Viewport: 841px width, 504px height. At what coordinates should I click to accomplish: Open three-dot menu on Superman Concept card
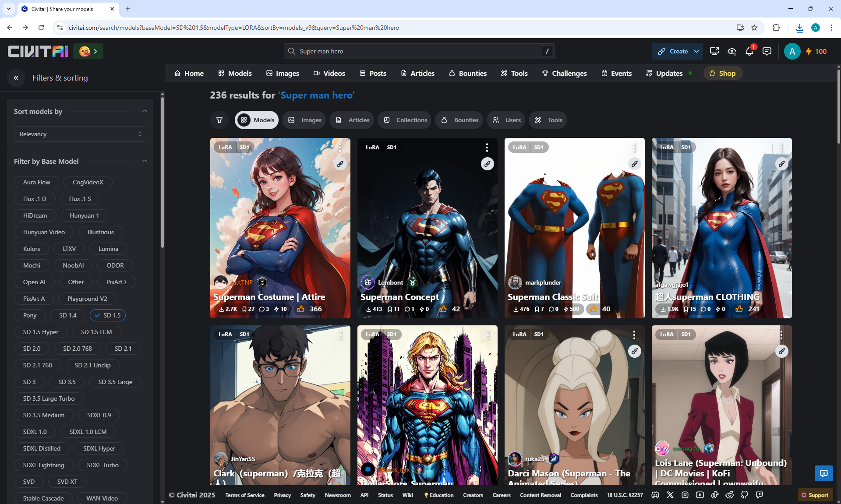pyautogui.click(x=487, y=148)
